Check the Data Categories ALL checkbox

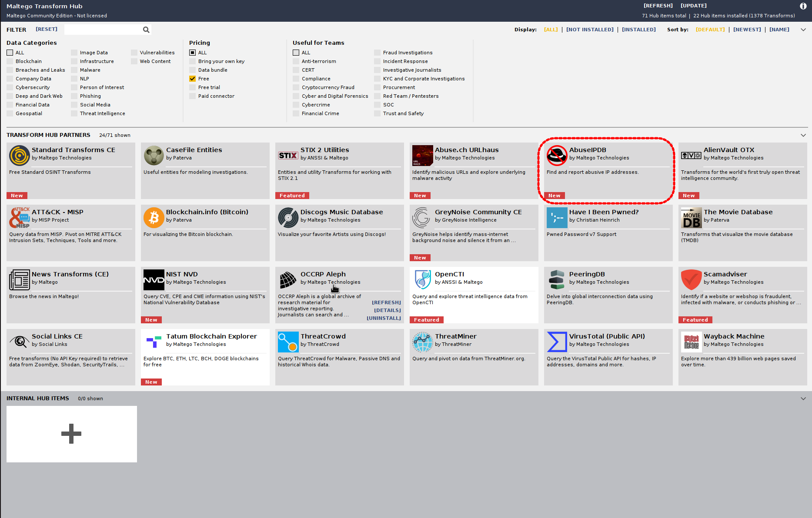[x=10, y=53]
